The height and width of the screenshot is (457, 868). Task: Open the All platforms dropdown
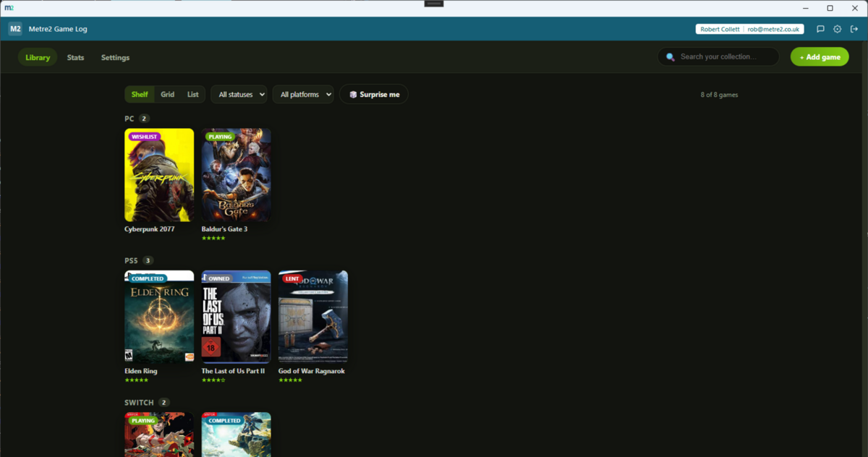tap(303, 94)
